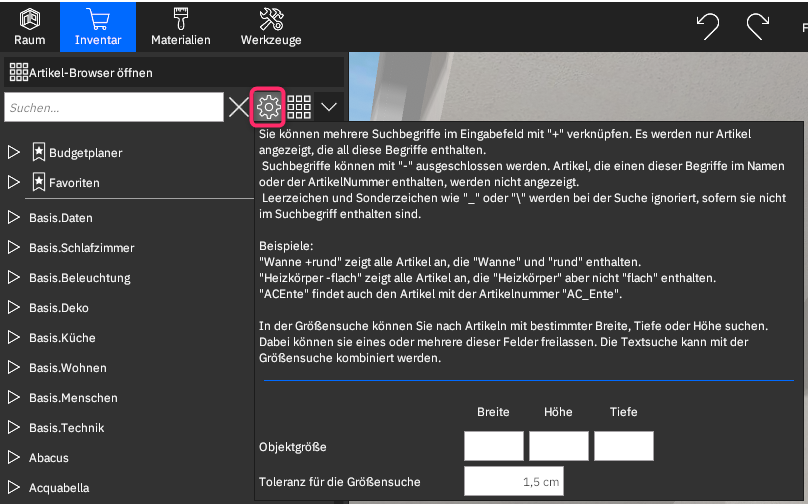This screenshot has width=808, height=504.
Task: Select Basis.Deko entry
Action: tap(59, 308)
